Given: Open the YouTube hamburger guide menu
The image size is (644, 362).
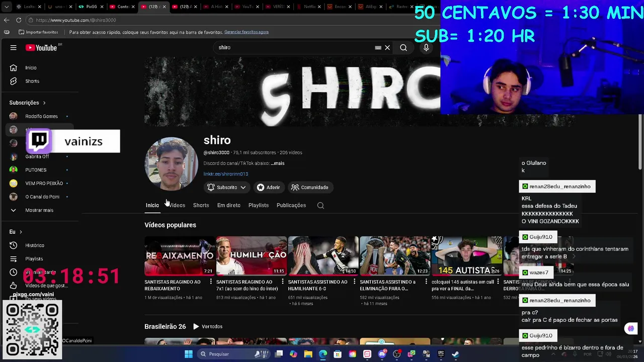Looking at the screenshot, I should (14, 48).
